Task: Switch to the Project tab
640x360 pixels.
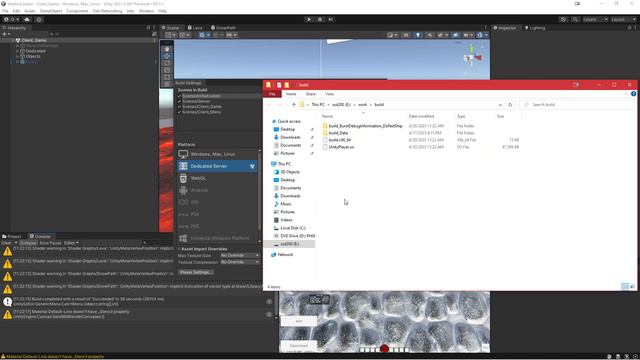Action: (x=12, y=236)
